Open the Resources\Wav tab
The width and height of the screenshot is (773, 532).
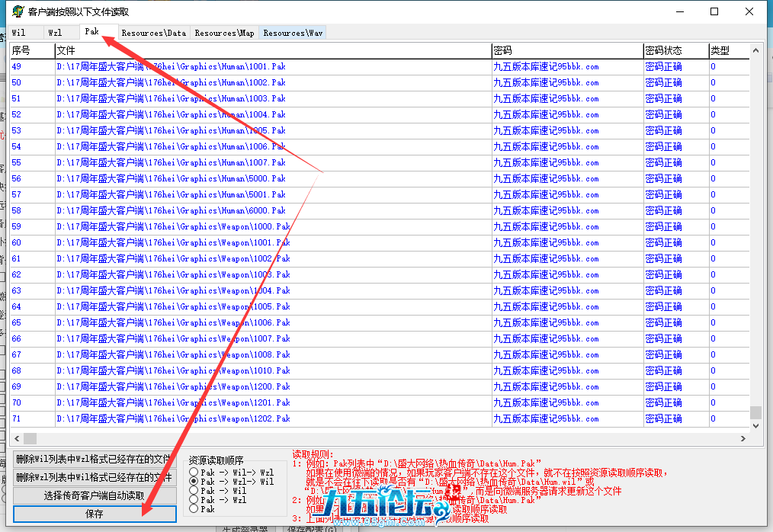293,33
